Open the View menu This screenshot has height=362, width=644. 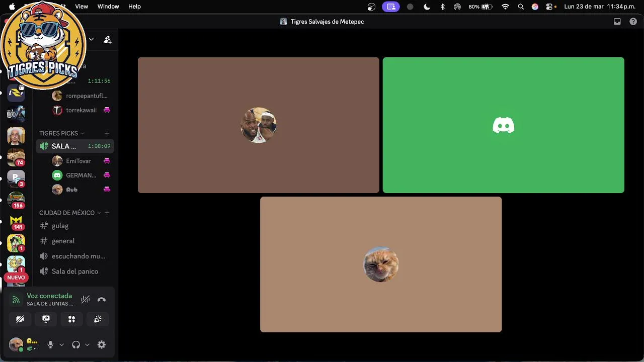[82, 7]
